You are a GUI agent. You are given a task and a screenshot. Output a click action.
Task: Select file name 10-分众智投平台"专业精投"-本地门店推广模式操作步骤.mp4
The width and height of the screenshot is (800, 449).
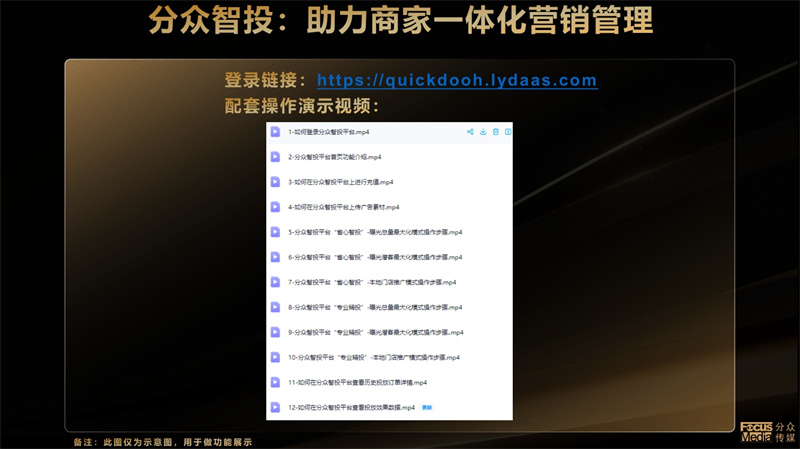coord(374,357)
